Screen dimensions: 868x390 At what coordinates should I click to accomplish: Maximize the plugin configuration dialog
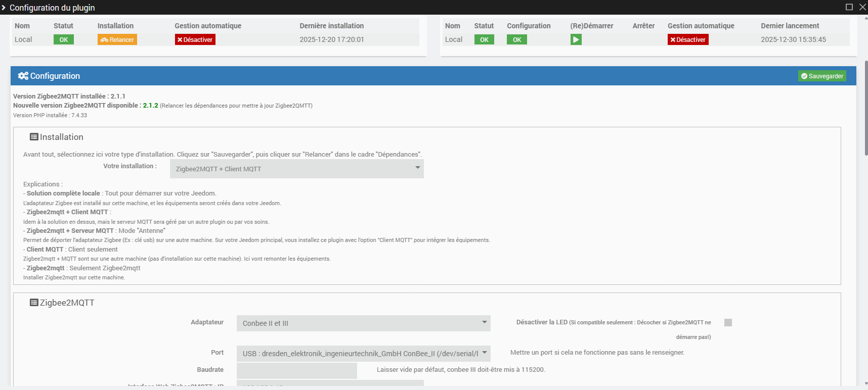tap(849, 7)
